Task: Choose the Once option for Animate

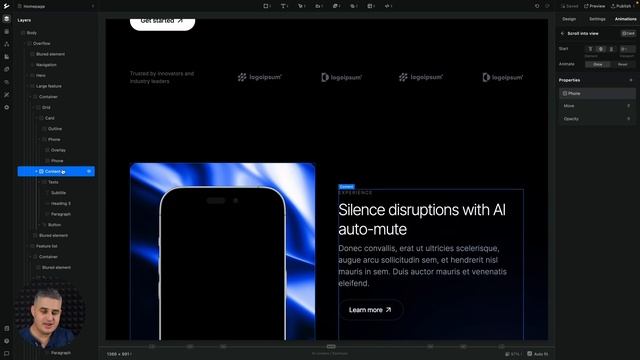Action: click(x=598, y=64)
